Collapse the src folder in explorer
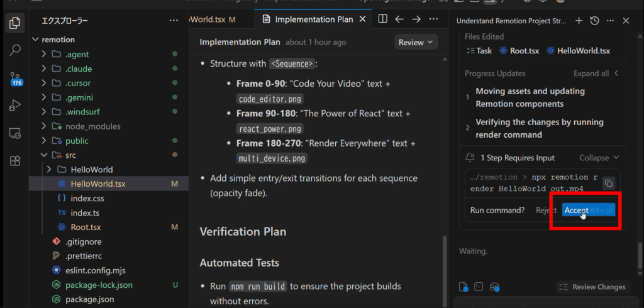This screenshot has height=308, width=644. coord(44,155)
